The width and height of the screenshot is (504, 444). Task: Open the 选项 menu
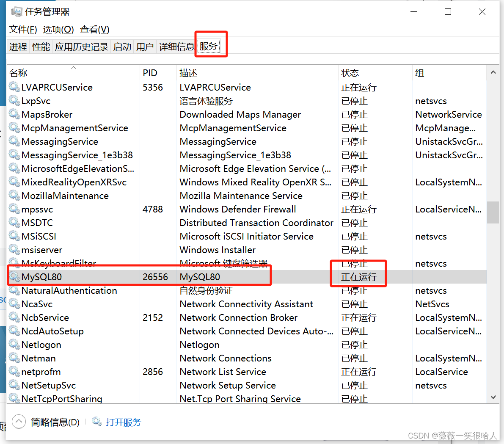(x=58, y=30)
